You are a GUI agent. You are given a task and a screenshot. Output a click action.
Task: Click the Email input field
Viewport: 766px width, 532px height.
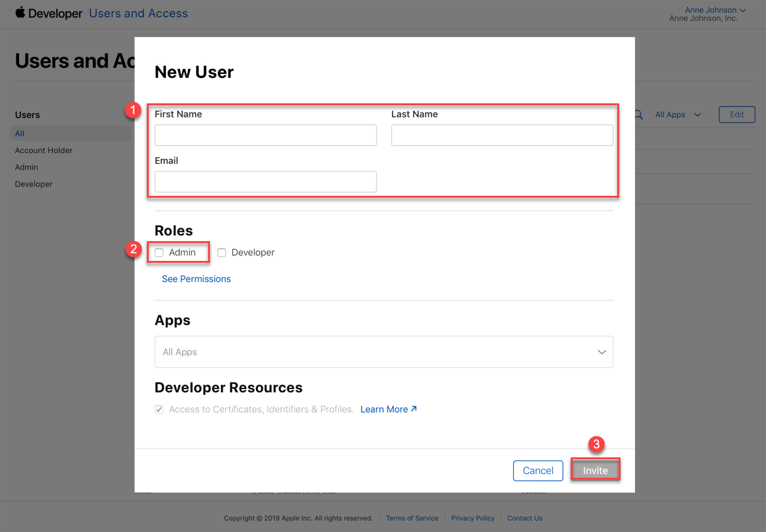pos(266,182)
